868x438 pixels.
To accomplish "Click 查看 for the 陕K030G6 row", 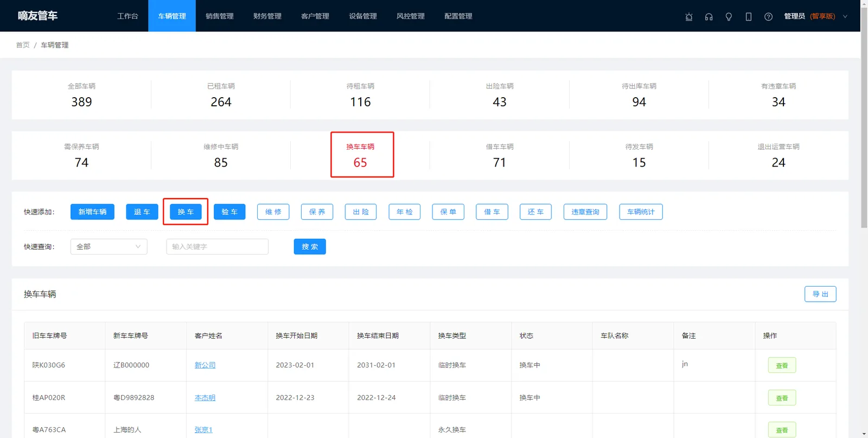I will tap(782, 365).
